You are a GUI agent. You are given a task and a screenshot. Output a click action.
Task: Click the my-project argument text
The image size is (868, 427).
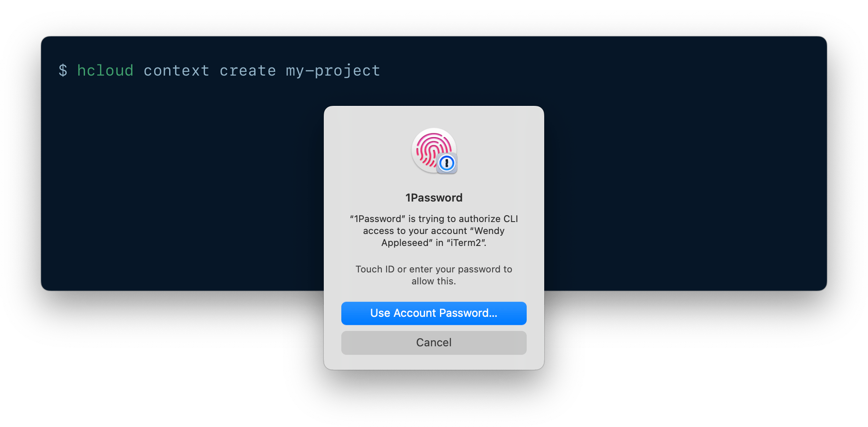tap(332, 70)
